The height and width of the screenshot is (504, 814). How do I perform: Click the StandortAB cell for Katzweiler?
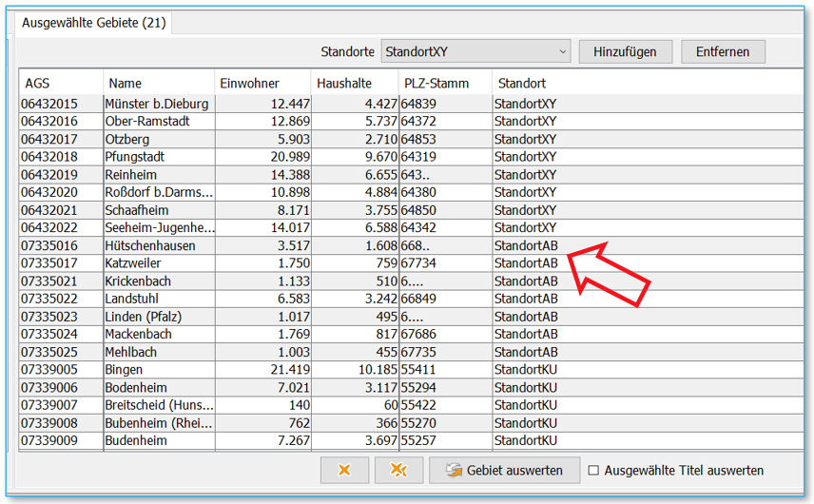pos(526,263)
